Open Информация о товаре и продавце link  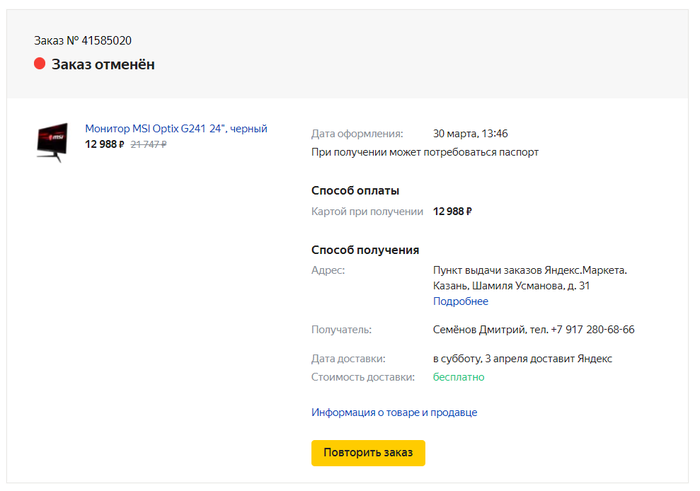point(394,412)
